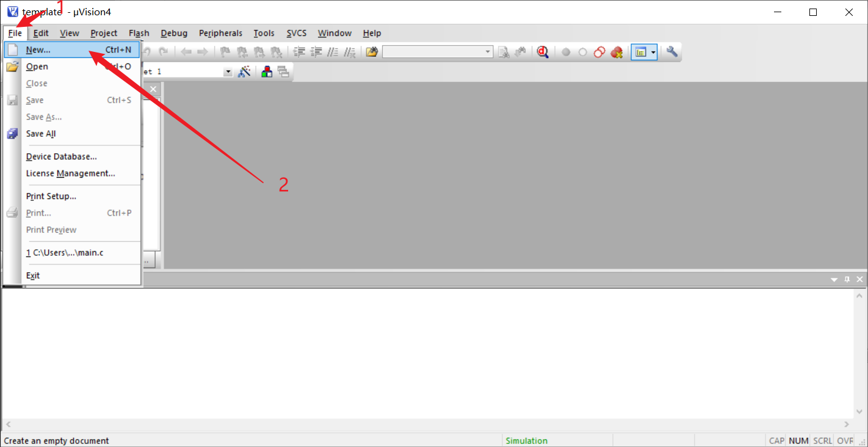Screen dimensions: 868x447
Task: Open the Find text combo box dropdown
Action: (x=488, y=52)
